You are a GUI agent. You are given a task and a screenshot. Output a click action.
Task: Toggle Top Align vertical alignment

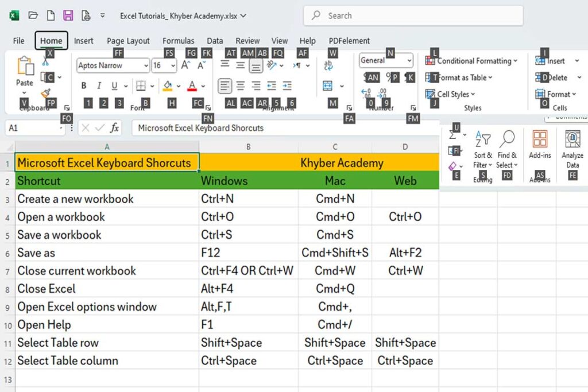[x=225, y=64]
